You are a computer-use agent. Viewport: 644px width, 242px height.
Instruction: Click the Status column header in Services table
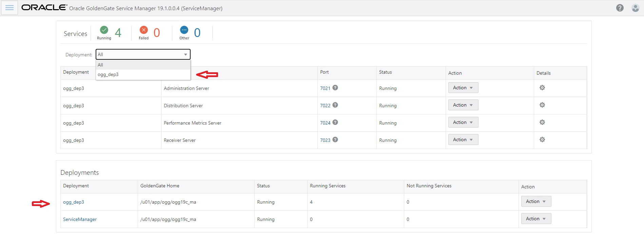coord(385,72)
